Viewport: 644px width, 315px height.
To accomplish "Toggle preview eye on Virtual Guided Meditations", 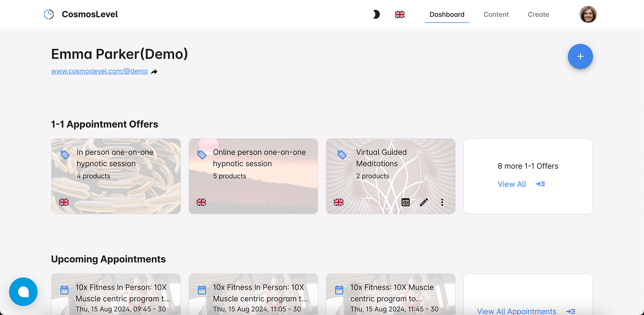I will pos(405,202).
